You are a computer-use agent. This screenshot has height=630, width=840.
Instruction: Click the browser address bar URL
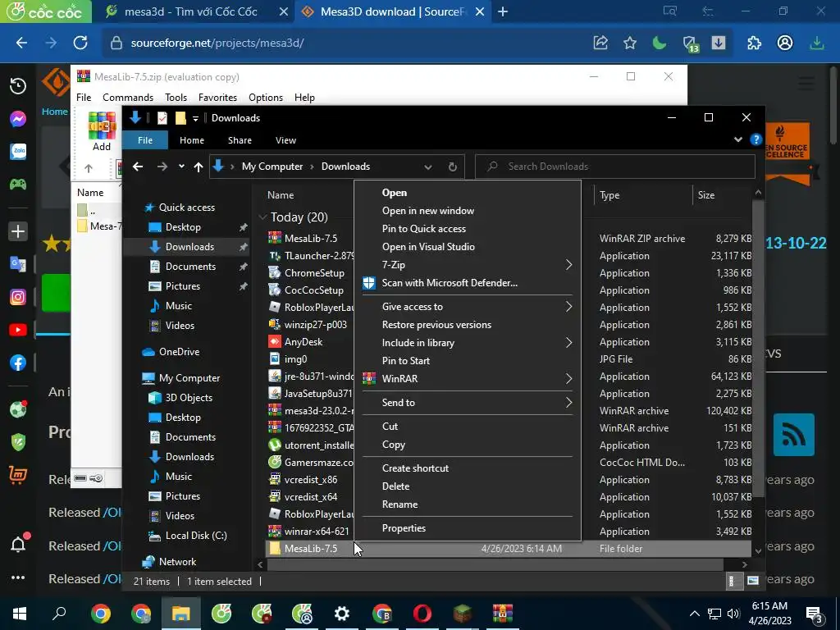pos(217,43)
